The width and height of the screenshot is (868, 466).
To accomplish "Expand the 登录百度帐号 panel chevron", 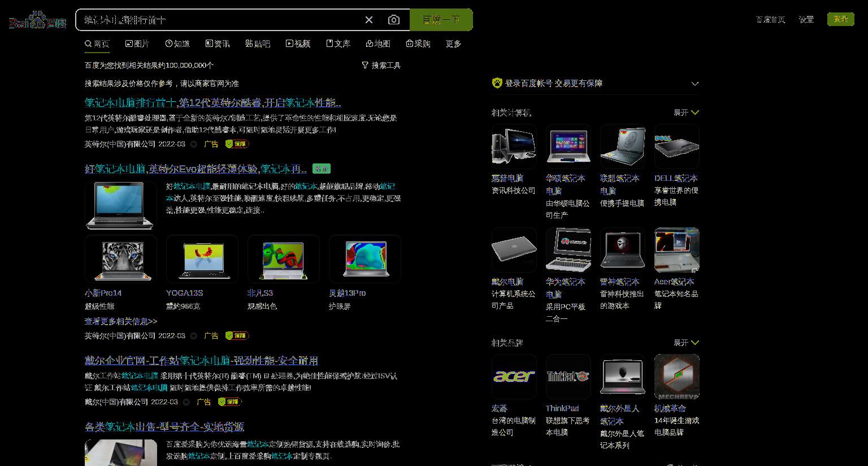I will coord(695,84).
